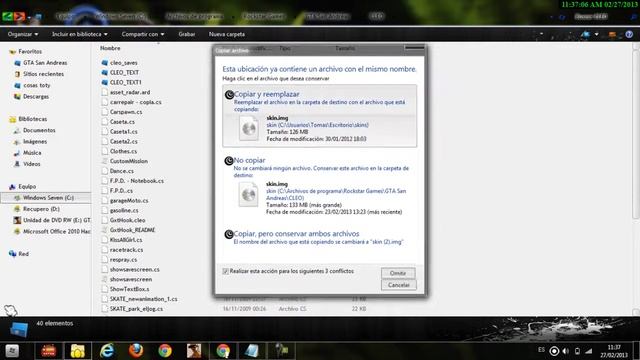The width and height of the screenshot is (640, 360).
Task: Click the destination skin.img disc file icon
Action: point(249,195)
